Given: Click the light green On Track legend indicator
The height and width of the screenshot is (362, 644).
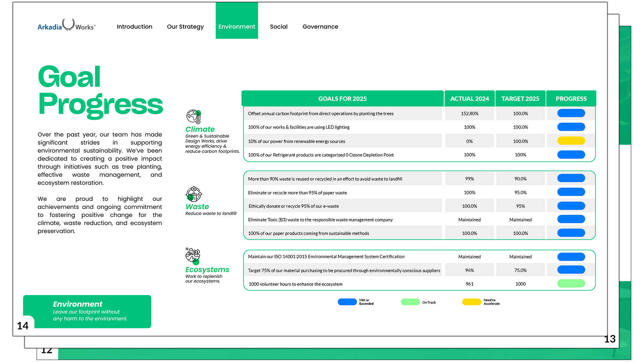Looking at the screenshot, I should (410, 302).
